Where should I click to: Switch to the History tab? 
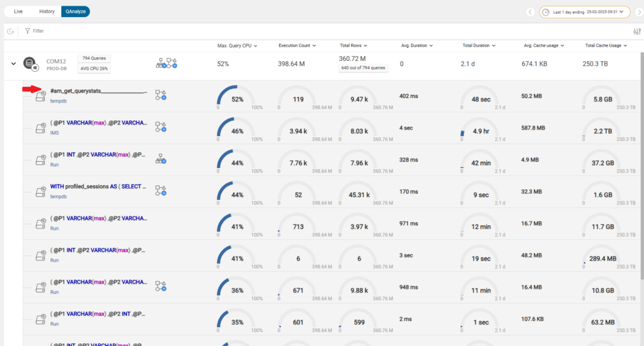coord(47,11)
